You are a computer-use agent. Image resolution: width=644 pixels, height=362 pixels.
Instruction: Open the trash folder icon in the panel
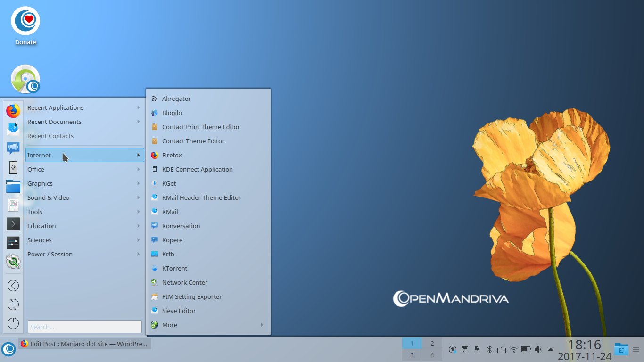click(x=621, y=349)
